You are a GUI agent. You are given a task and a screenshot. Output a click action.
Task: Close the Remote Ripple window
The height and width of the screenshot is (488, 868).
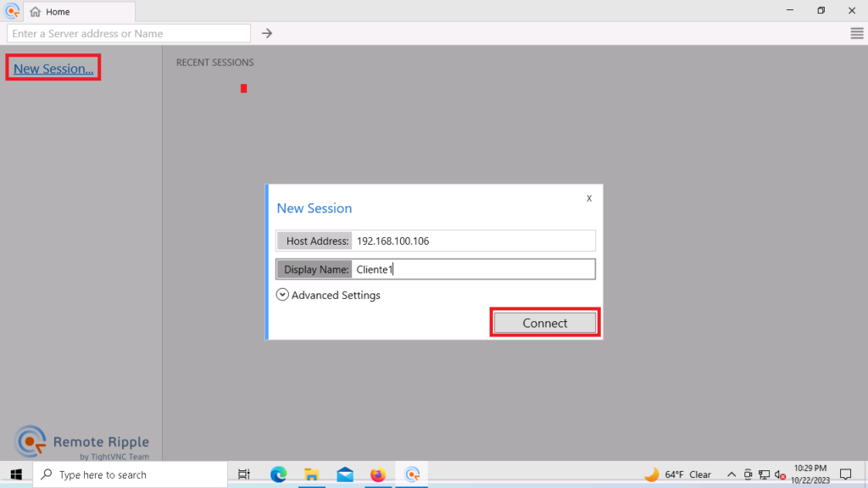point(852,10)
